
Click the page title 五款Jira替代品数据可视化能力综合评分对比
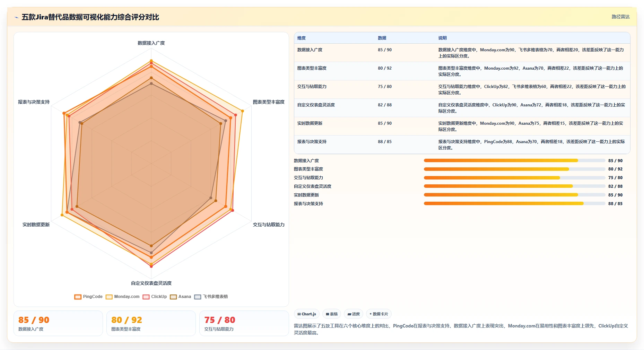(x=90, y=17)
